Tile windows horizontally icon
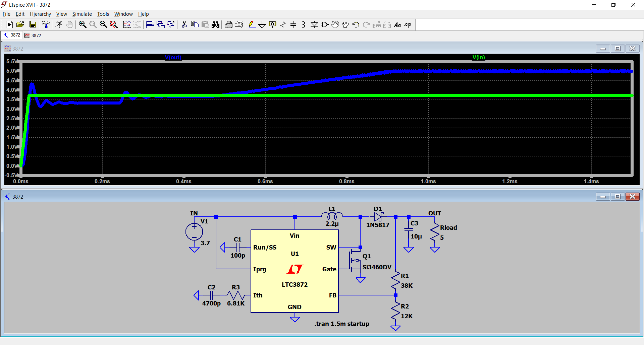The width and height of the screenshot is (644, 345). pyautogui.click(x=150, y=24)
